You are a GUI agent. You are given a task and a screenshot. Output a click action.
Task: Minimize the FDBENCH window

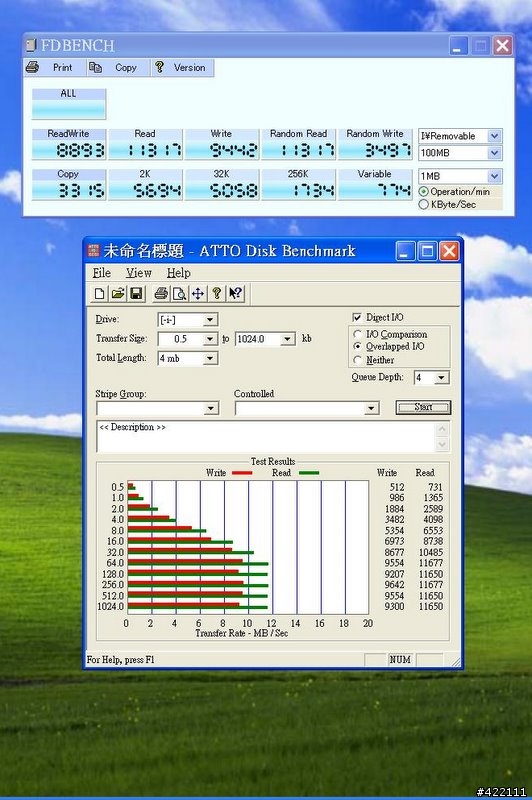pos(458,45)
